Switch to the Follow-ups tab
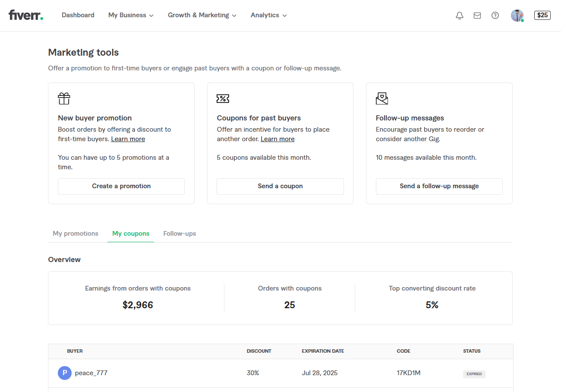Screen dimensions: 561x392 tap(180, 234)
